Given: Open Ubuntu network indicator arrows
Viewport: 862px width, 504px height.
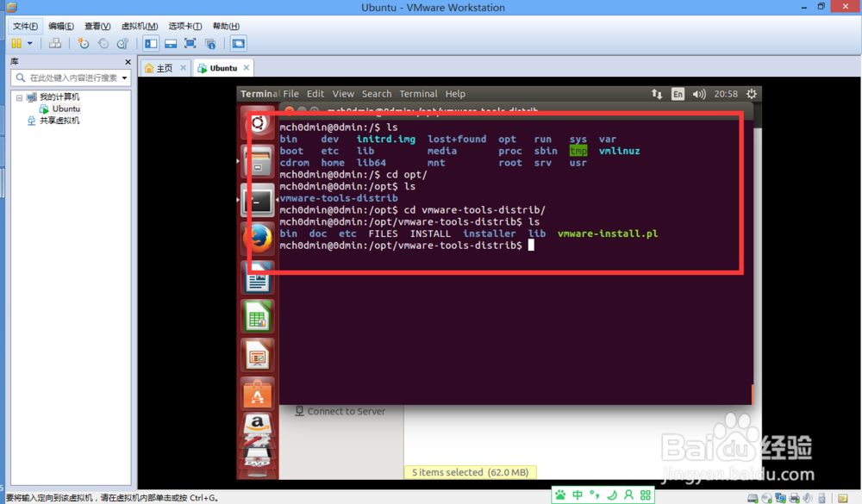Looking at the screenshot, I should point(657,94).
